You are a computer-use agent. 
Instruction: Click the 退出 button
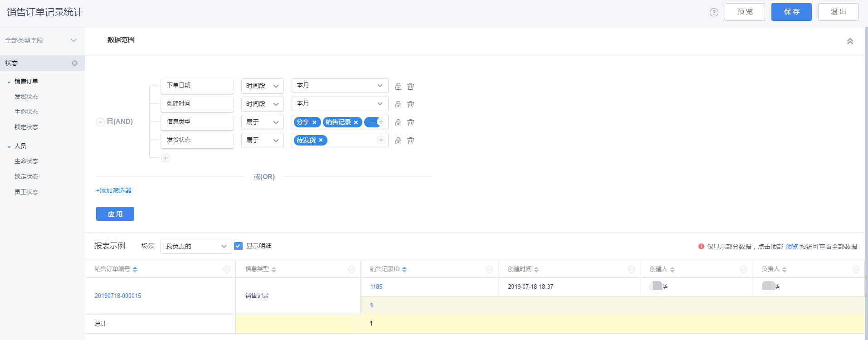tap(838, 12)
